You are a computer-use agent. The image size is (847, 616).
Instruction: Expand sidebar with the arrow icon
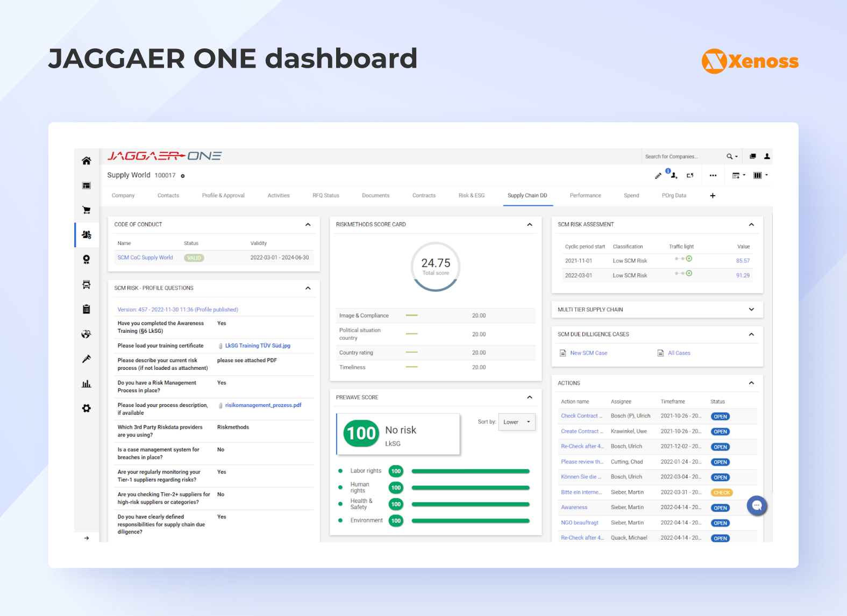[87, 538]
